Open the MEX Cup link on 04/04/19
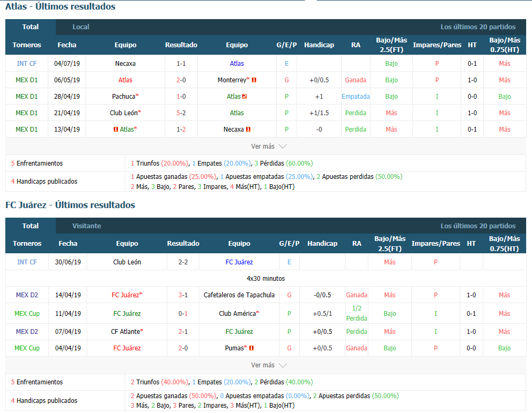This screenshot has height=413, width=532. (x=27, y=348)
